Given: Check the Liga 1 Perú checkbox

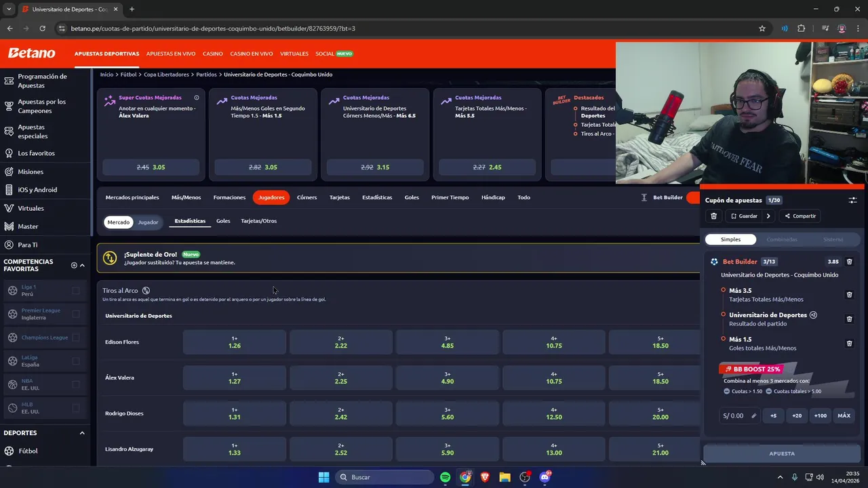Looking at the screenshot, I should pos(76,291).
